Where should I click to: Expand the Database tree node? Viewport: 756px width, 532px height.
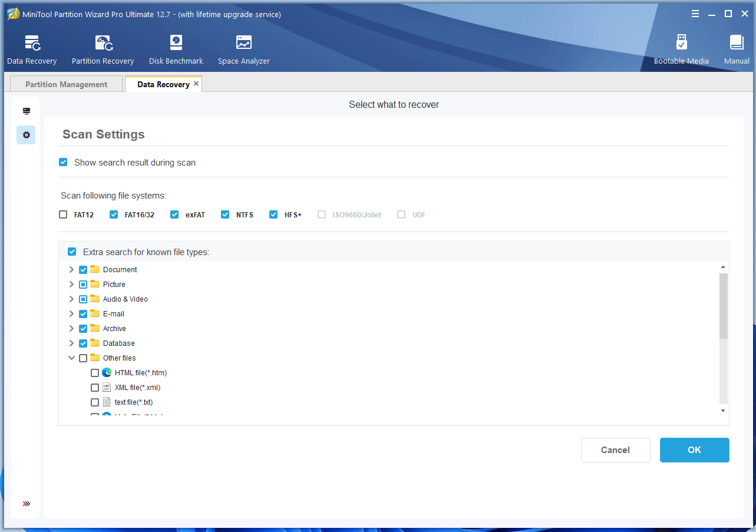(71, 343)
